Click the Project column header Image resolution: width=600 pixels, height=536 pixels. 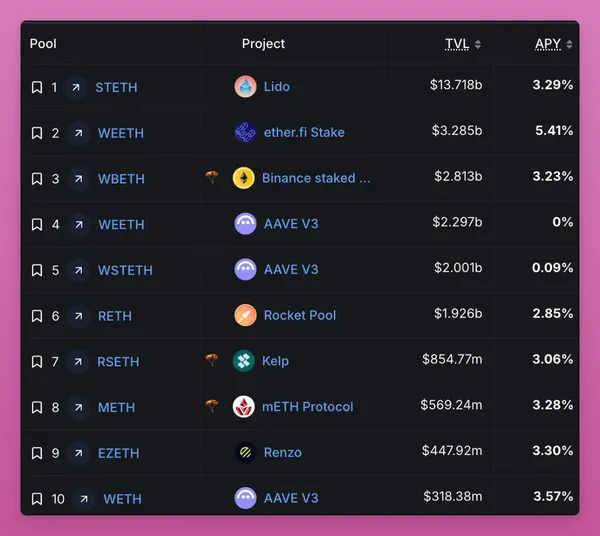[263, 44]
